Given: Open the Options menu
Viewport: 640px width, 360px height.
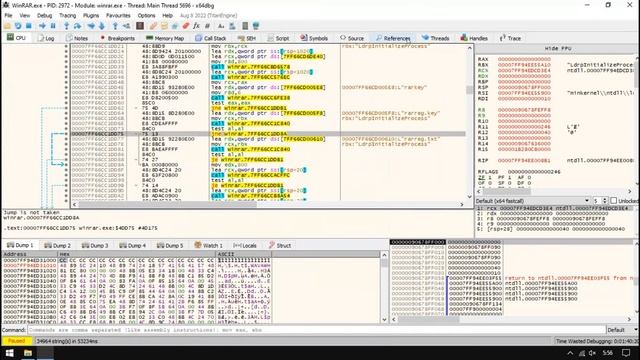Looking at the screenshot, I should [x=146, y=16].
